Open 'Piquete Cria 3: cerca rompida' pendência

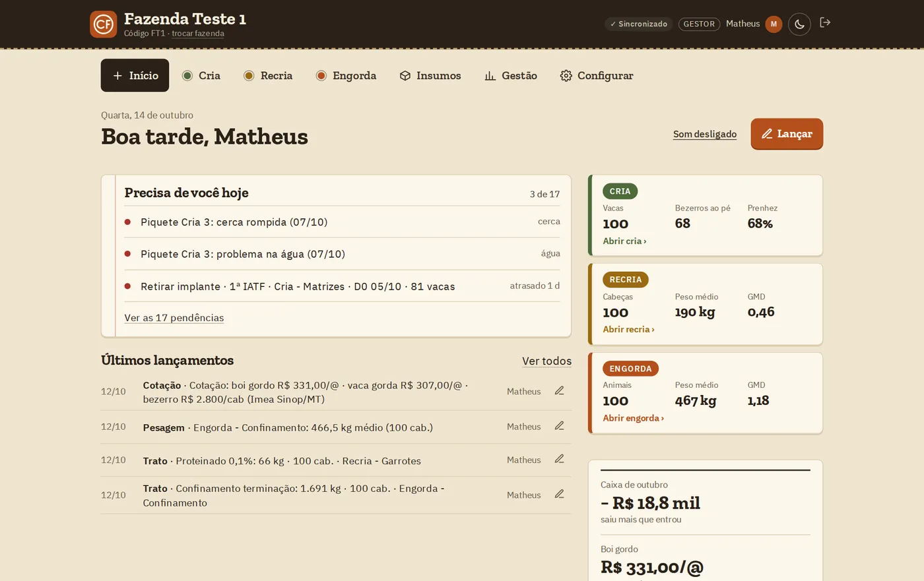click(342, 222)
